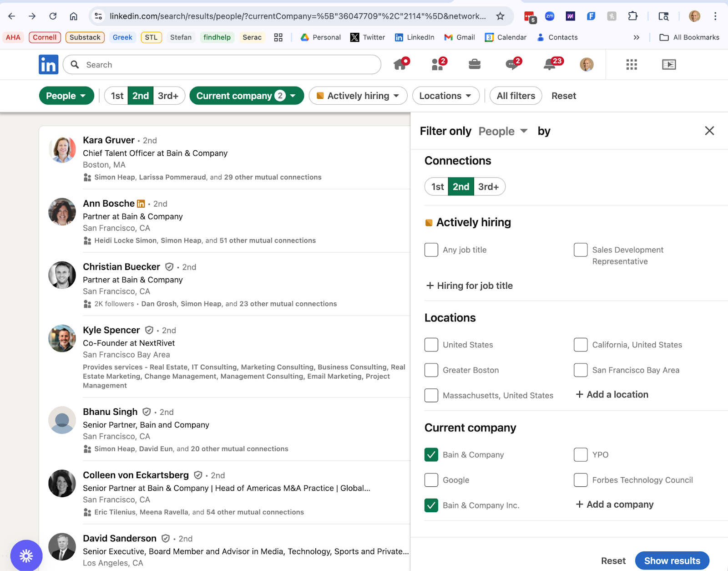Show more bookmarks chevron
Screen dimensions: 728x571
636,37
